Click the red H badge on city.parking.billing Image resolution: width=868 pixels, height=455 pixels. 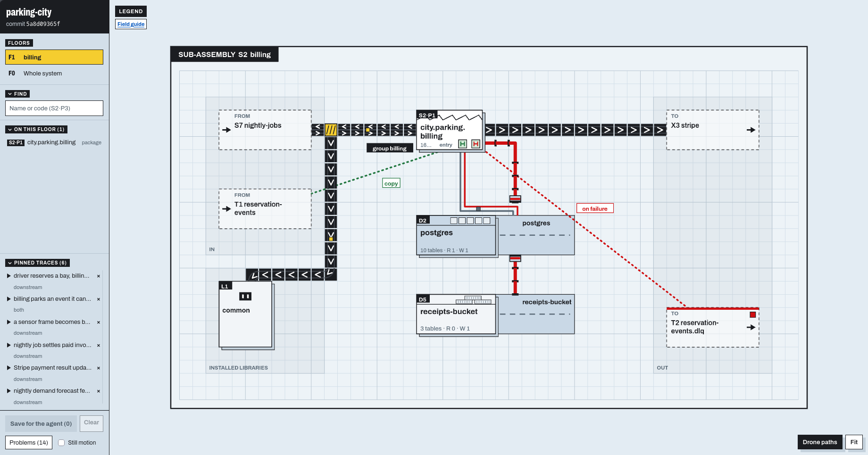coord(476,144)
